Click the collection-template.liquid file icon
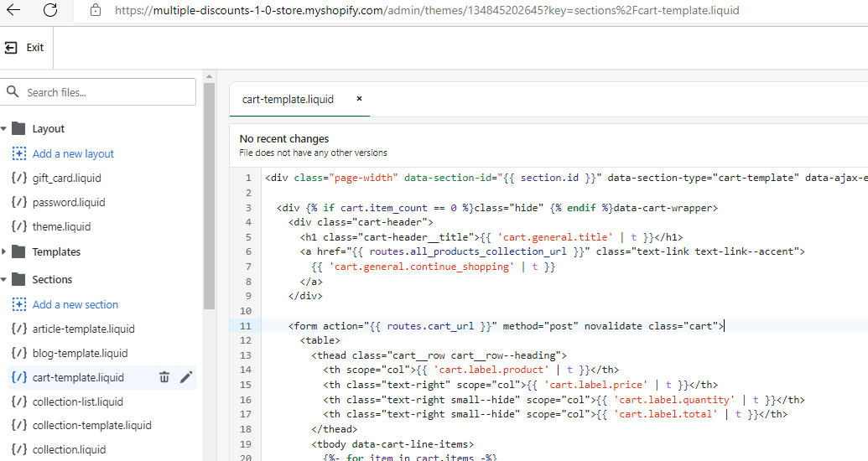This screenshot has width=868, height=461. (x=18, y=425)
